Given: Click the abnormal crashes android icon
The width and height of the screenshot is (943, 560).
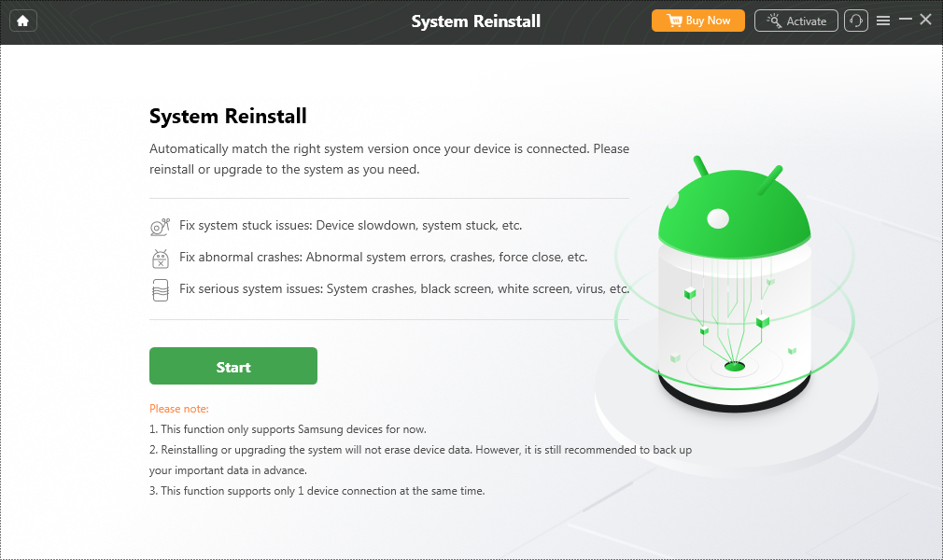Looking at the screenshot, I should point(160,259).
